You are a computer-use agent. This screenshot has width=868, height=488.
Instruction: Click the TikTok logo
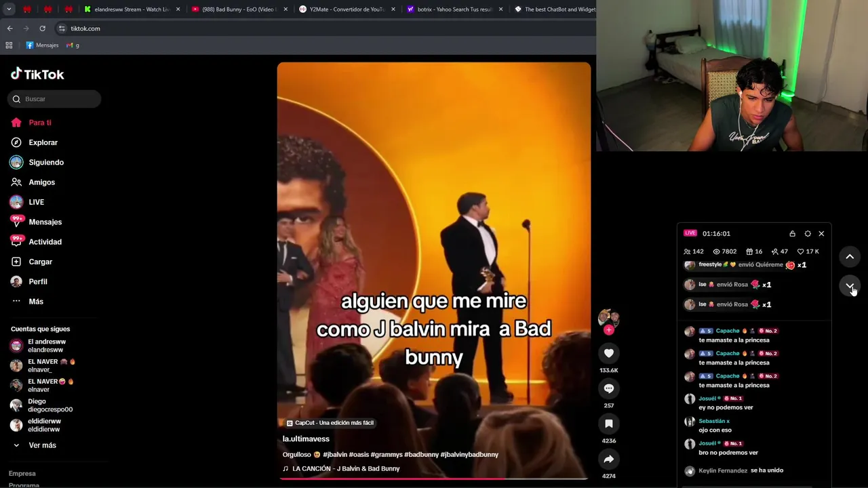click(37, 74)
